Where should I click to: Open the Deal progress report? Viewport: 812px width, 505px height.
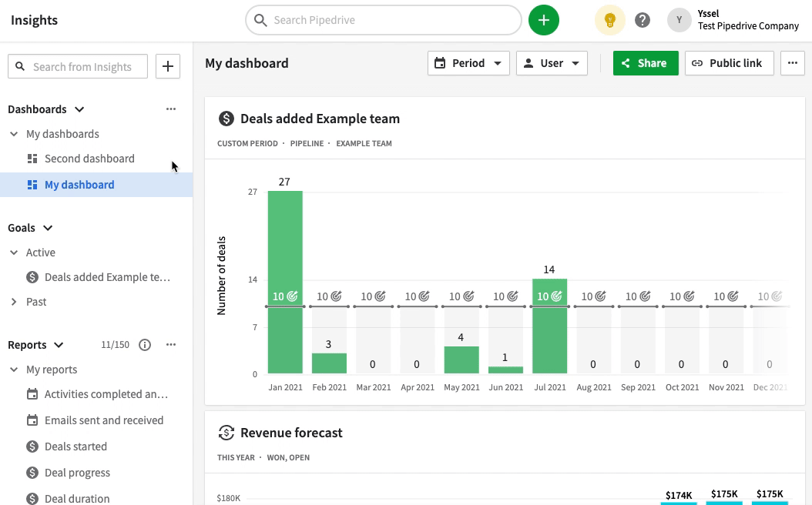[77, 473]
